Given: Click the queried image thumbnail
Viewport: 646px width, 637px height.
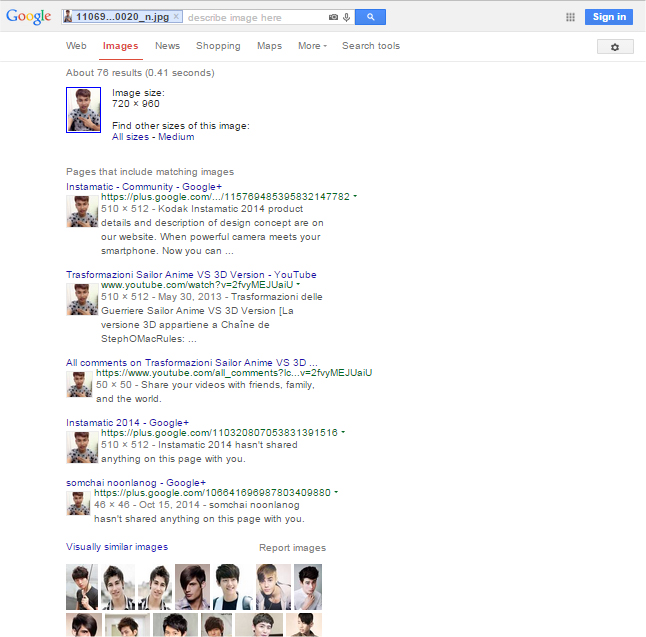Looking at the screenshot, I should coord(83,110).
